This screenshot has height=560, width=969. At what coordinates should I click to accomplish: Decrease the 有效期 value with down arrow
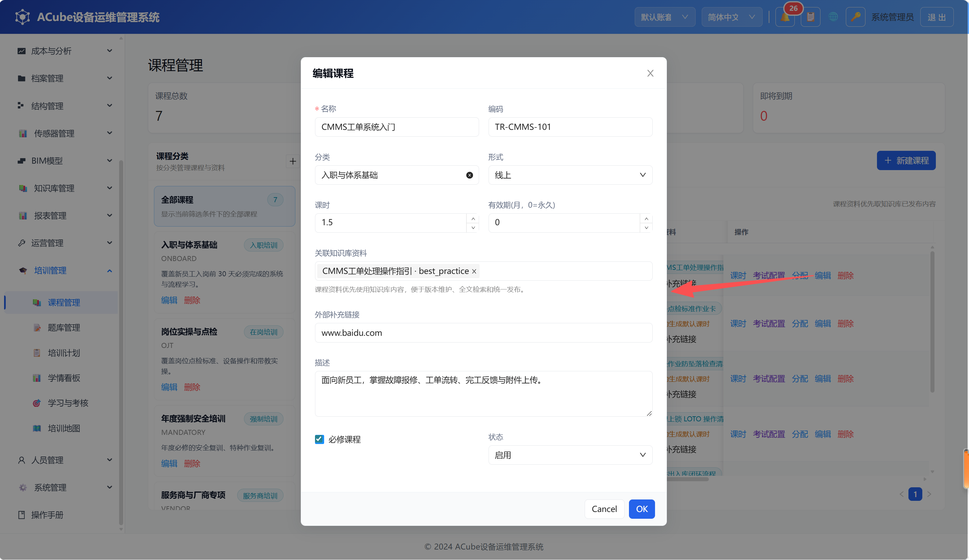(x=646, y=228)
